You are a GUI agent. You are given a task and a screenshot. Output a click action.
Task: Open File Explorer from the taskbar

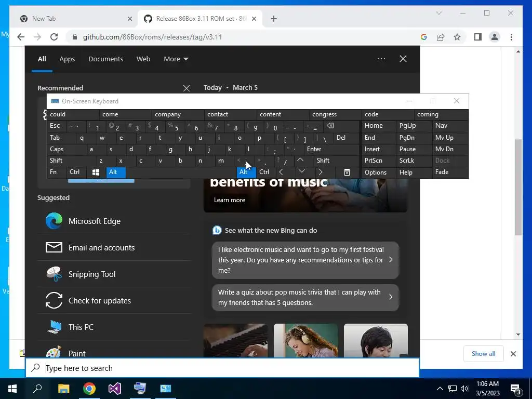[x=63, y=389]
